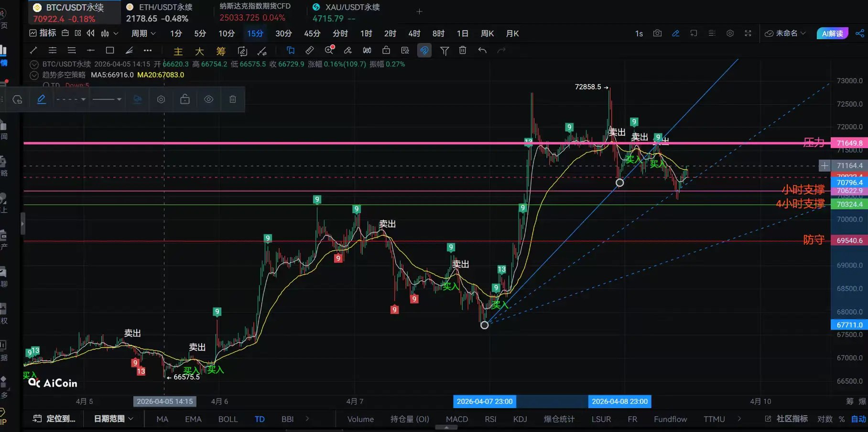Select the 4时 timeframe
This screenshot has width=868, height=432.
pos(414,33)
